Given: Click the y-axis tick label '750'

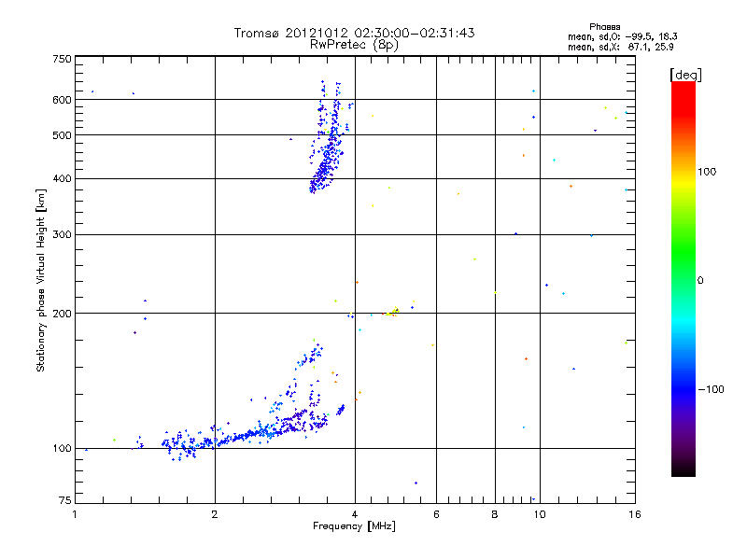Looking at the screenshot, I should click(x=62, y=59).
